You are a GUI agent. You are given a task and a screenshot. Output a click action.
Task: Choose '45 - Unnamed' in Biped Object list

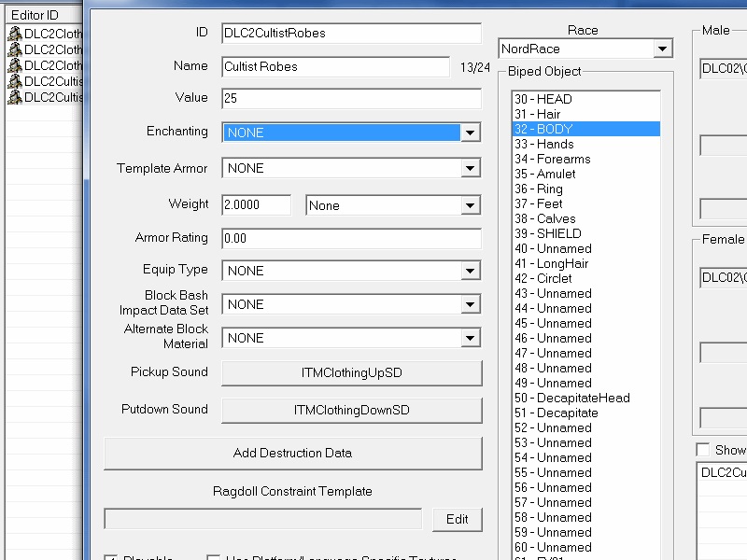pyautogui.click(x=586, y=323)
